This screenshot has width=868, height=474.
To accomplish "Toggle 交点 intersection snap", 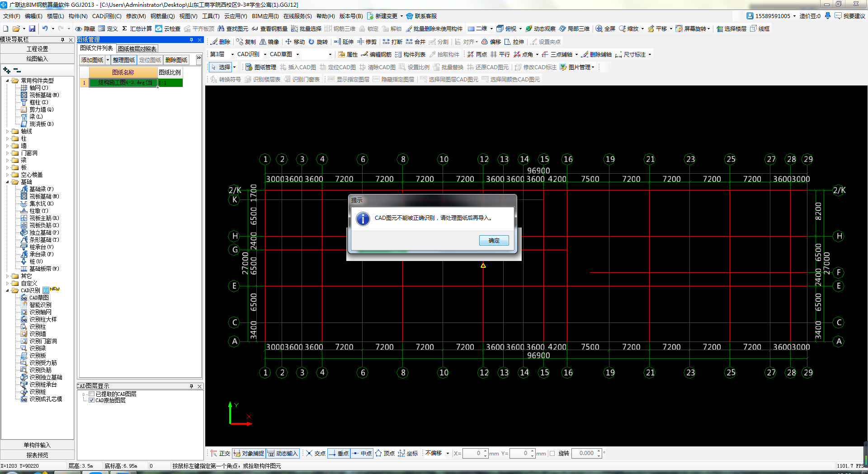I will pos(316,453).
